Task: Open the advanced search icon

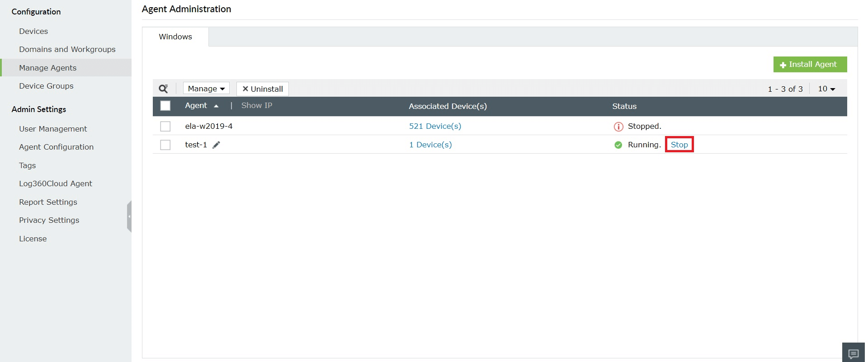Action: click(x=164, y=89)
